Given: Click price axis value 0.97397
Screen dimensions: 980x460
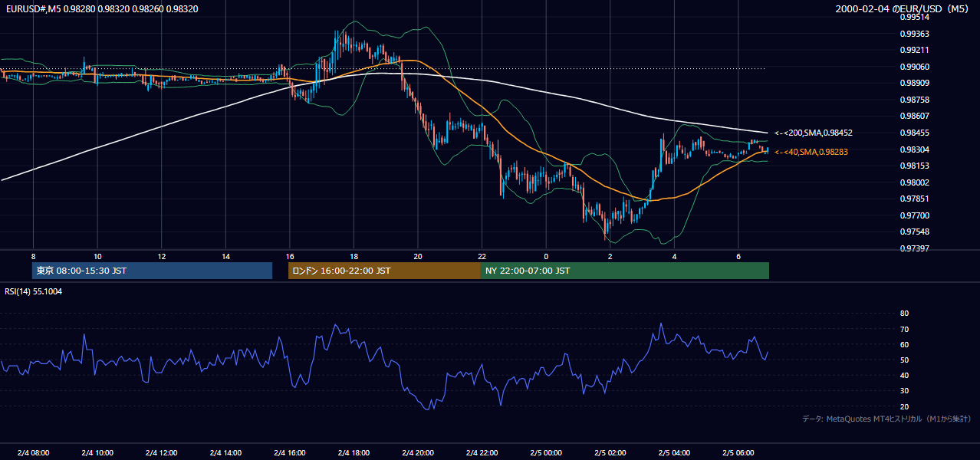Looking at the screenshot, I should 914,248.
